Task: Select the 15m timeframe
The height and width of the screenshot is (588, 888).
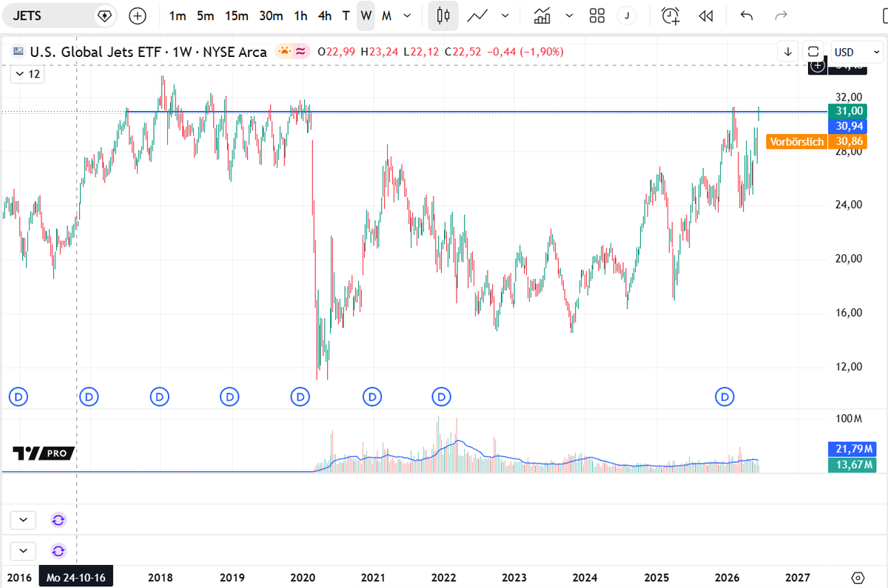Action: click(237, 16)
